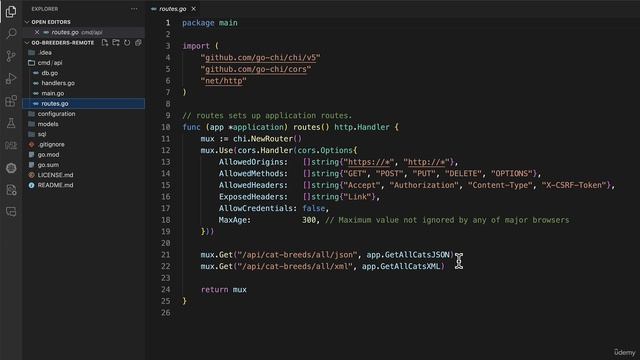Click MaxAge value 300
Screen dimensions: 640x360
coord(309,220)
